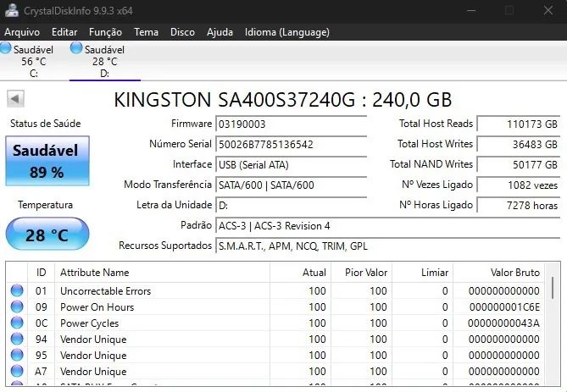The image size is (567, 392).
Task: Click the previous disk arrow button
Action: coord(15,98)
